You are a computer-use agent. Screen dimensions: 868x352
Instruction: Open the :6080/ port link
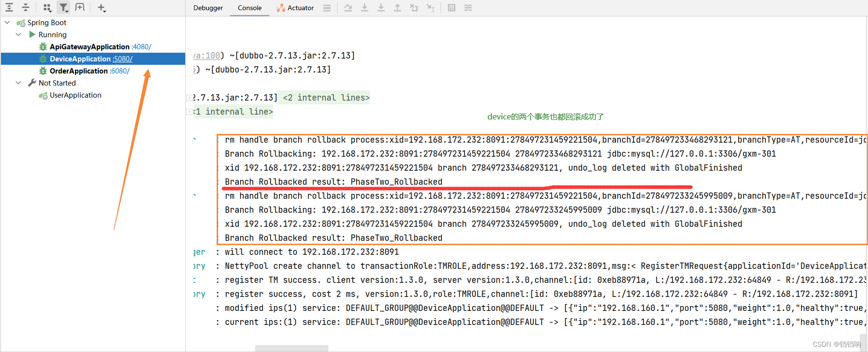point(120,71)
